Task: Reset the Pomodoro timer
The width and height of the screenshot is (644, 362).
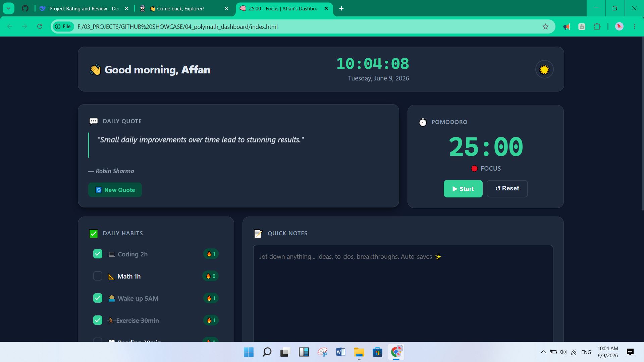Action: (x=507, y=189)
